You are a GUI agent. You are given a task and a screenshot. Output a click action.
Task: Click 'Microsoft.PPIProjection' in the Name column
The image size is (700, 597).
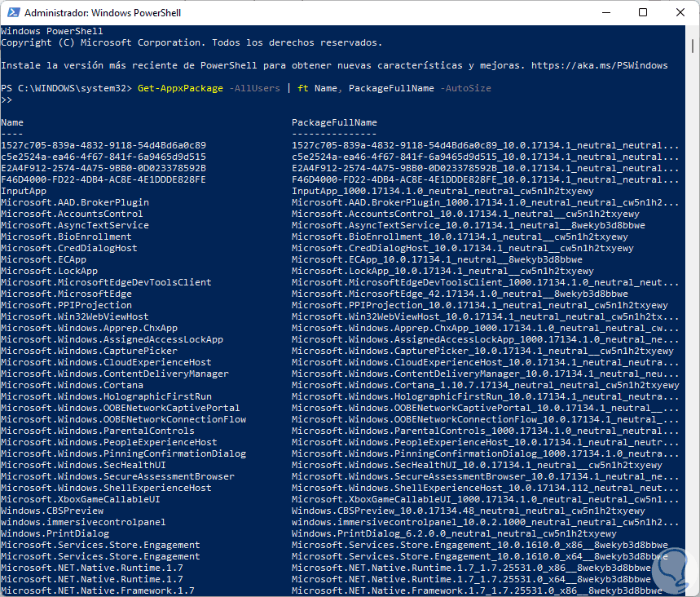click(67, 305)
